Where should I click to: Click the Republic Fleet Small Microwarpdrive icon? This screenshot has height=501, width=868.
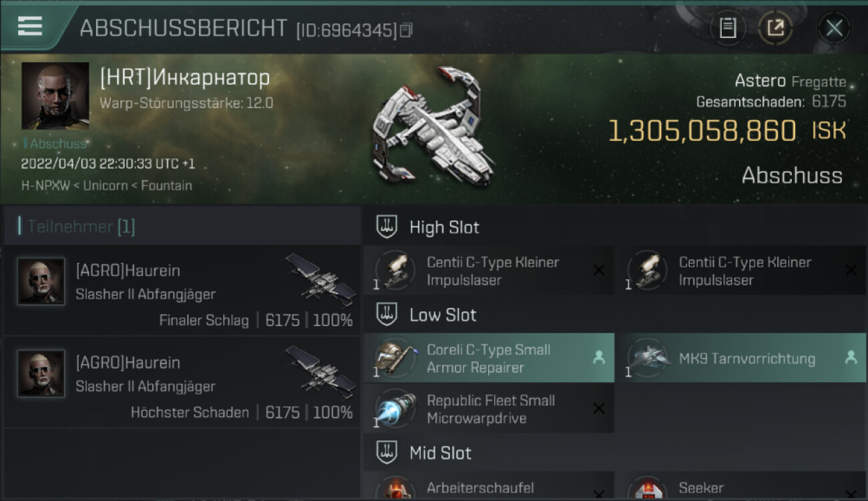396,409
